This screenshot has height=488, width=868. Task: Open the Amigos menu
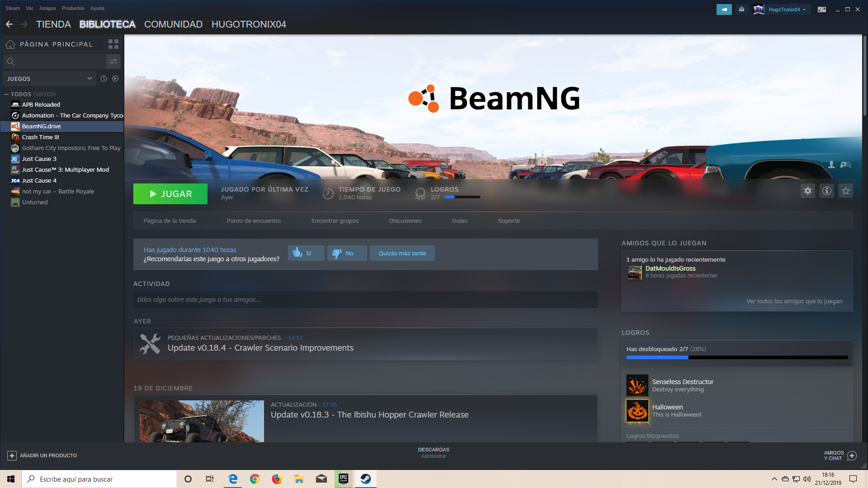click(x=47, y=8)
